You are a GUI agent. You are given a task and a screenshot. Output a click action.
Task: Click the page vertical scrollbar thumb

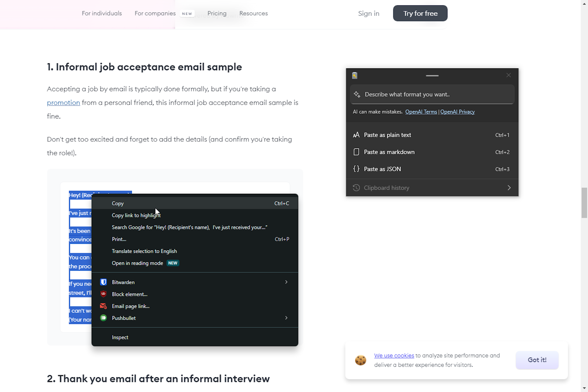[584, 203]
